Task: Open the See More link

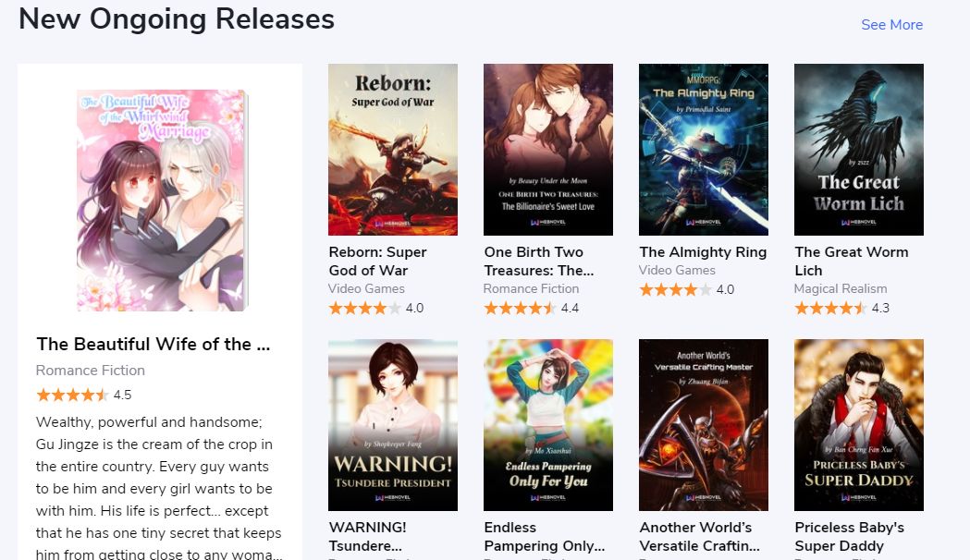Action: click(891, 25)
